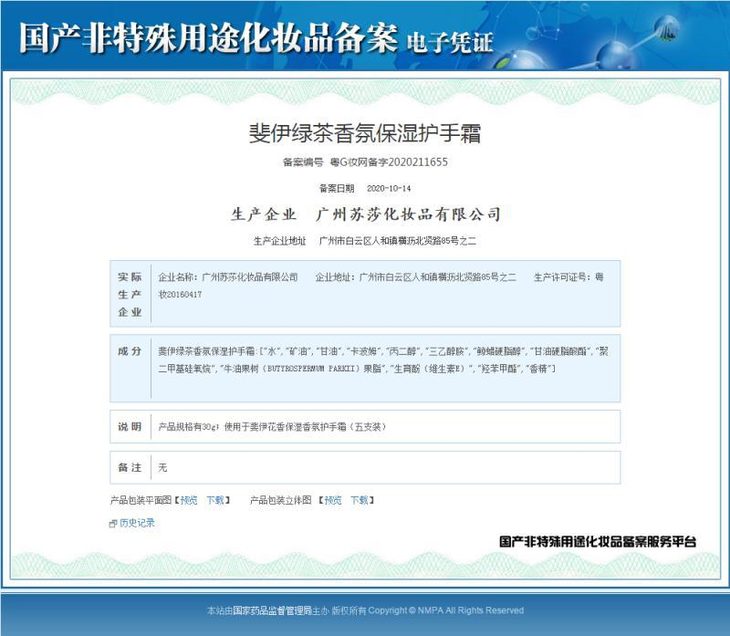
Task: Preview the 产品包装立体图 image
Action: point(332,499)
